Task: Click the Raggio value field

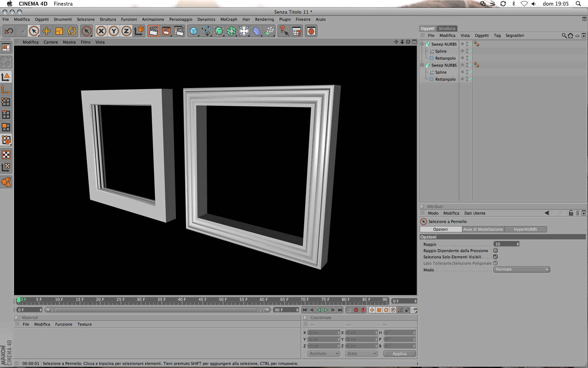Action: [506, 244]
